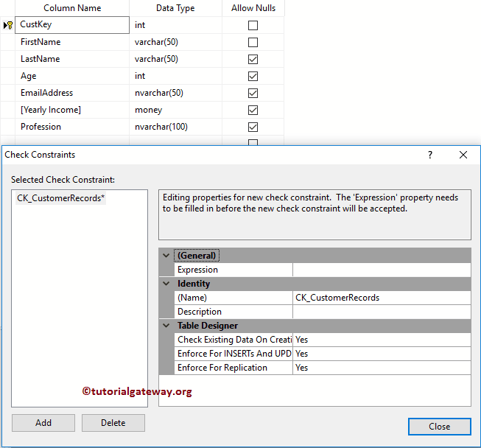Click the nvarchar(50) data type cell
The image size is (481, 448).
[x=176, y=93]
